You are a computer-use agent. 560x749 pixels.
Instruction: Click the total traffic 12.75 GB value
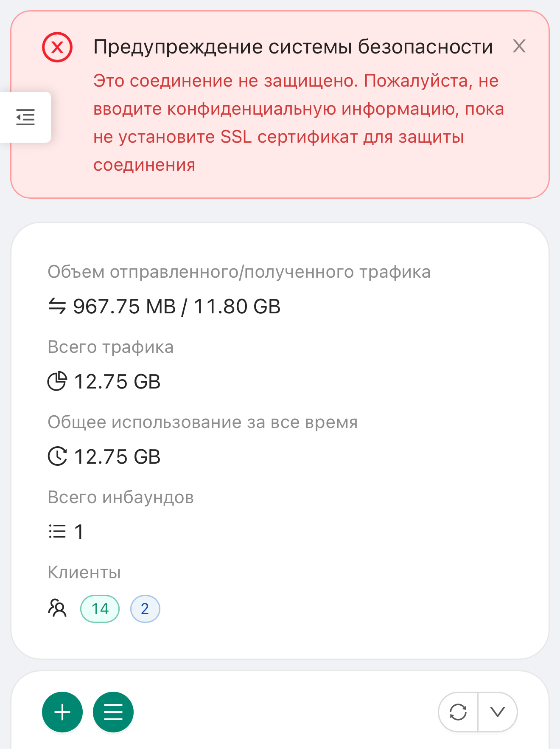117,382
